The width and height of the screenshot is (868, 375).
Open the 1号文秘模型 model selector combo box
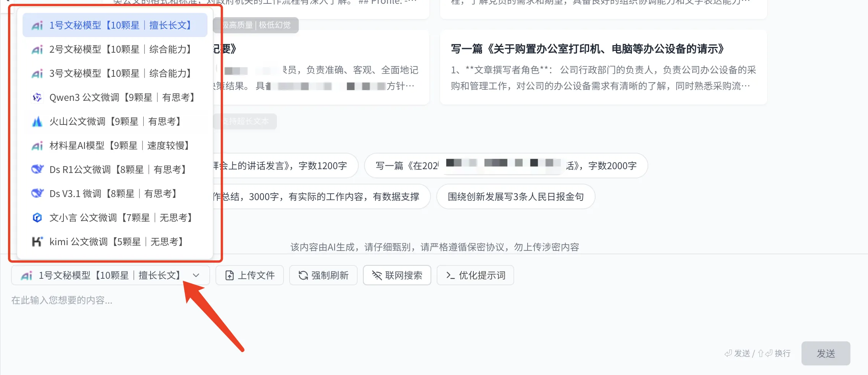click(x=110, y=275)
